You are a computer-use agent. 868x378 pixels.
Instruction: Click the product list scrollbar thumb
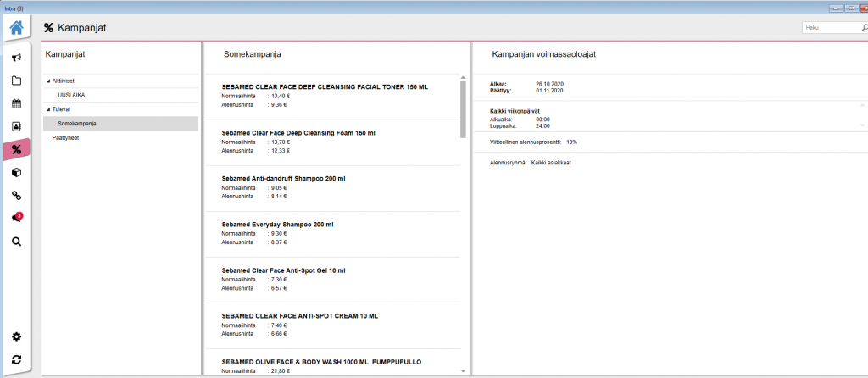coord(464,109)
